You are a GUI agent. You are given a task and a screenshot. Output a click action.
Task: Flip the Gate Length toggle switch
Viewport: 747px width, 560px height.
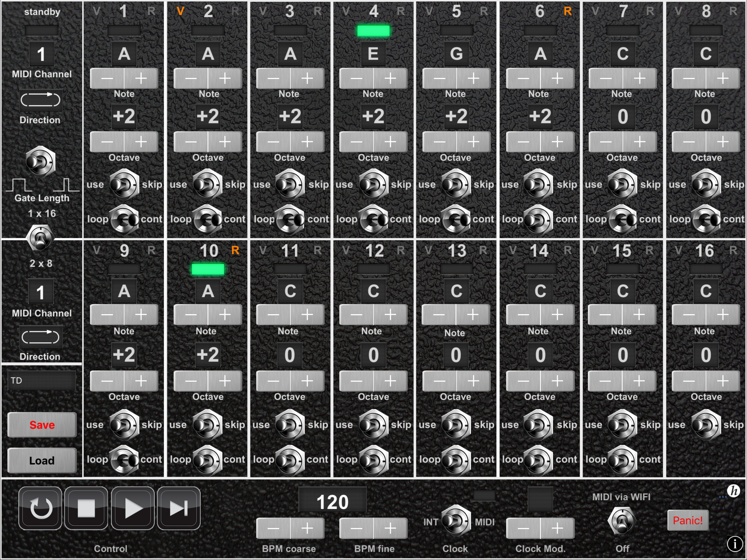[x=40, y=162]
